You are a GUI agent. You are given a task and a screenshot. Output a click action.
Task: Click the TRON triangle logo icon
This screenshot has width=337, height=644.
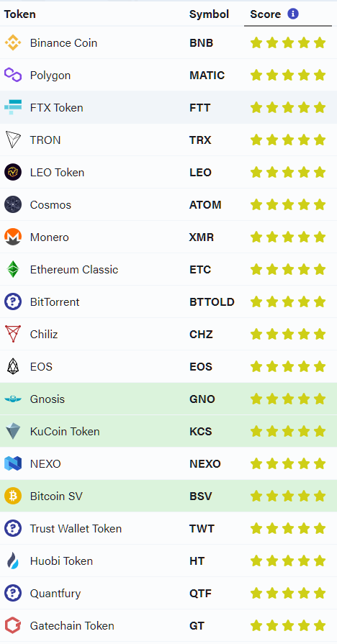[13, 140]
